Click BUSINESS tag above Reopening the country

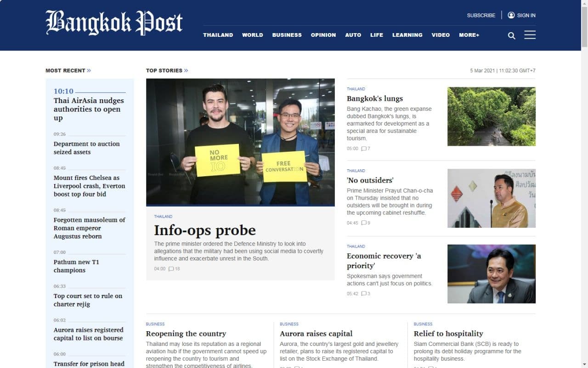pos(155,324)
